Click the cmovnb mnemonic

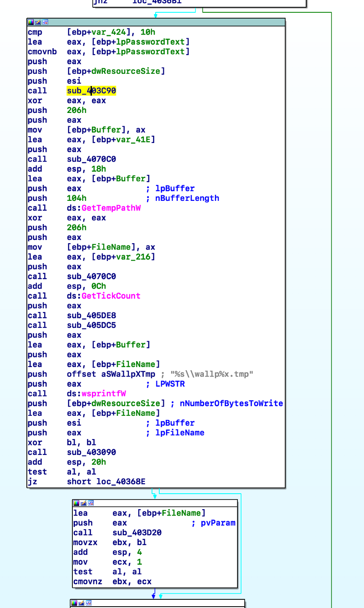(x=42, y=51)
